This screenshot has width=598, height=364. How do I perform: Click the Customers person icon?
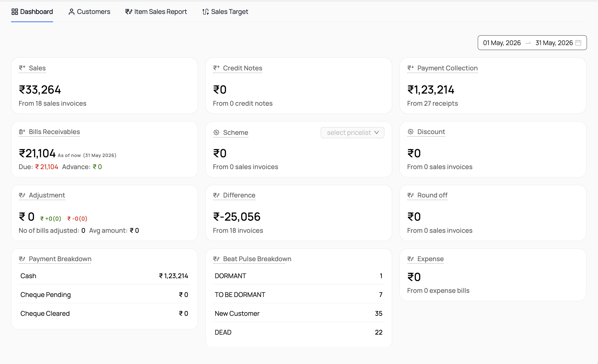(x=71, y=12)
